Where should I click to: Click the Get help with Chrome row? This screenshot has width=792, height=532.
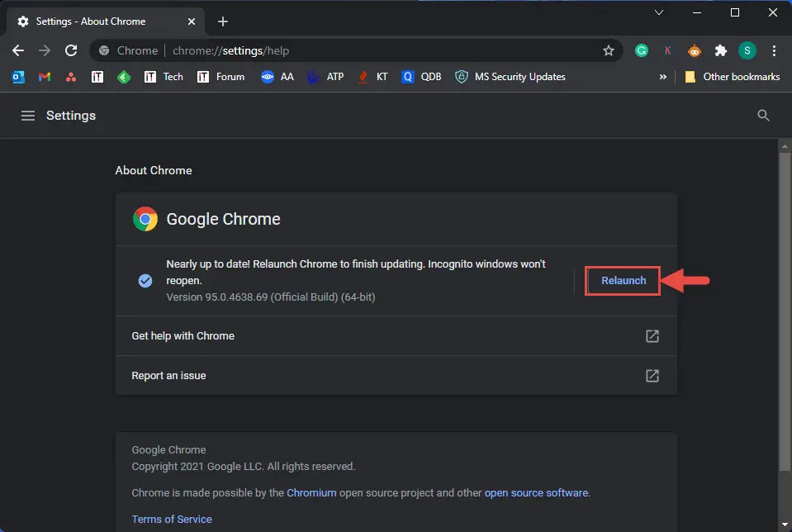pos(396,336)
